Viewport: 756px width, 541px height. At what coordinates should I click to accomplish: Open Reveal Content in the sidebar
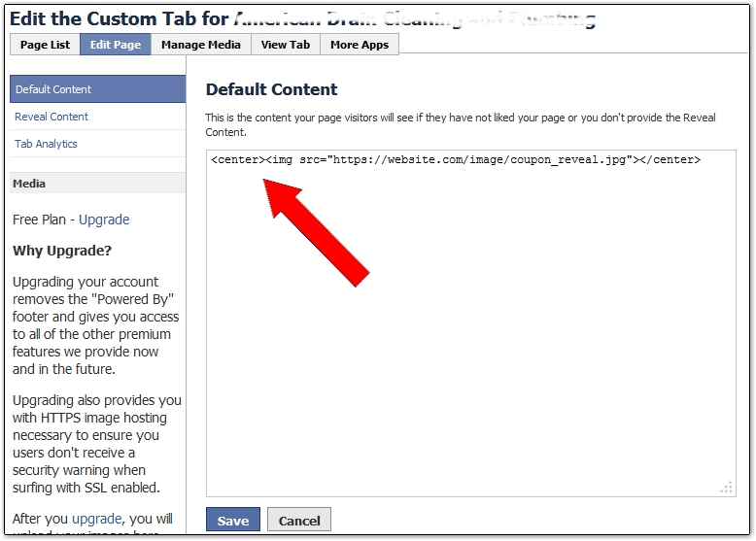tap(52, 117)
